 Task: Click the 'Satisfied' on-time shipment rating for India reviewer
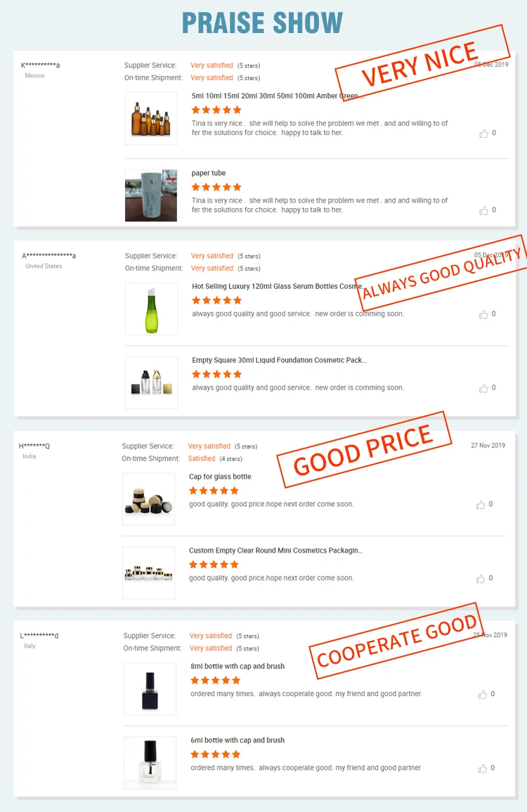pos(202,459)
